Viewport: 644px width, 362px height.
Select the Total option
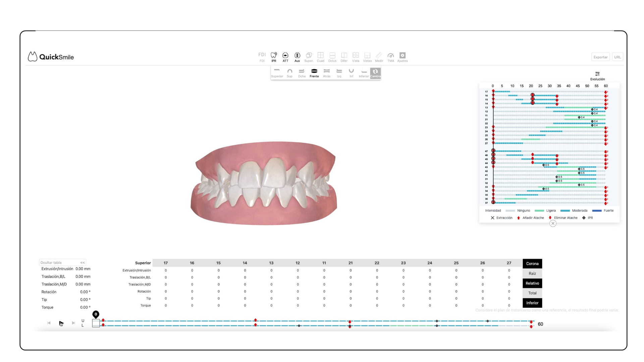click(532, 293)
